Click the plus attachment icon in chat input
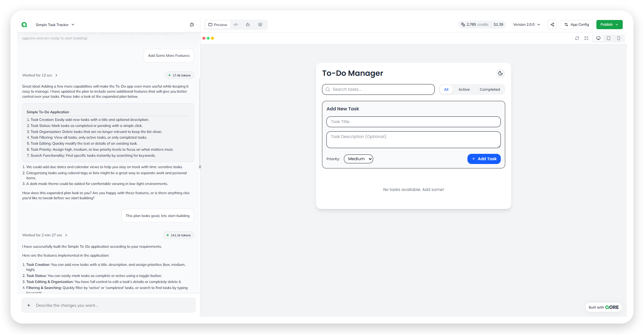The width and height of the screenshot is (644, 334). (x=29, y=305)
